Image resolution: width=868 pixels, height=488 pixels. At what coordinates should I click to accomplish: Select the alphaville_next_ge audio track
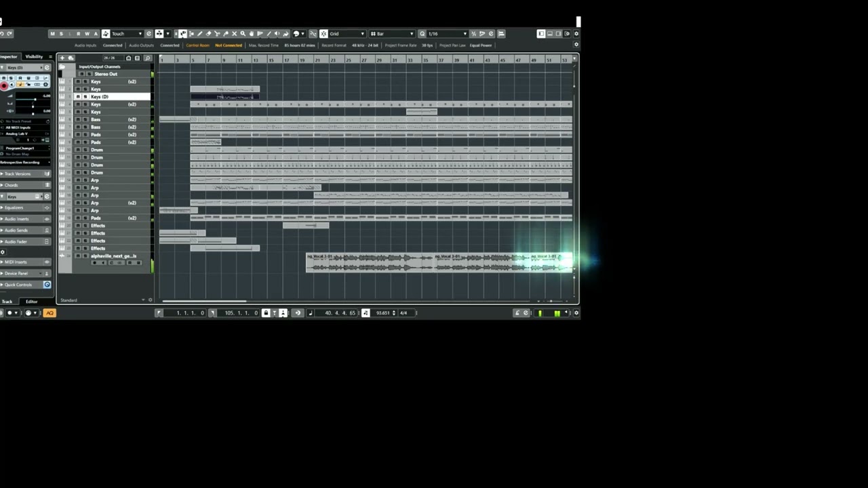tap(113, 256)
